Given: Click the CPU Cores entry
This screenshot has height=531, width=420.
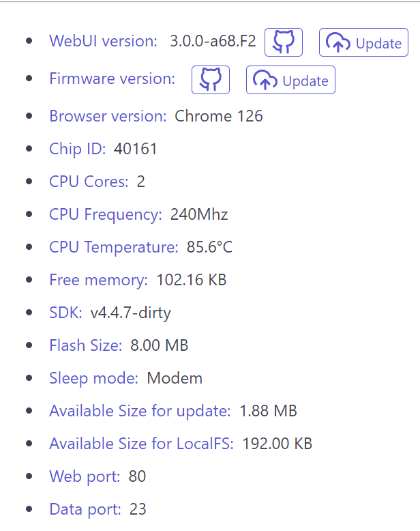Looking at the screenshot, I should click(x=97, y=182).
